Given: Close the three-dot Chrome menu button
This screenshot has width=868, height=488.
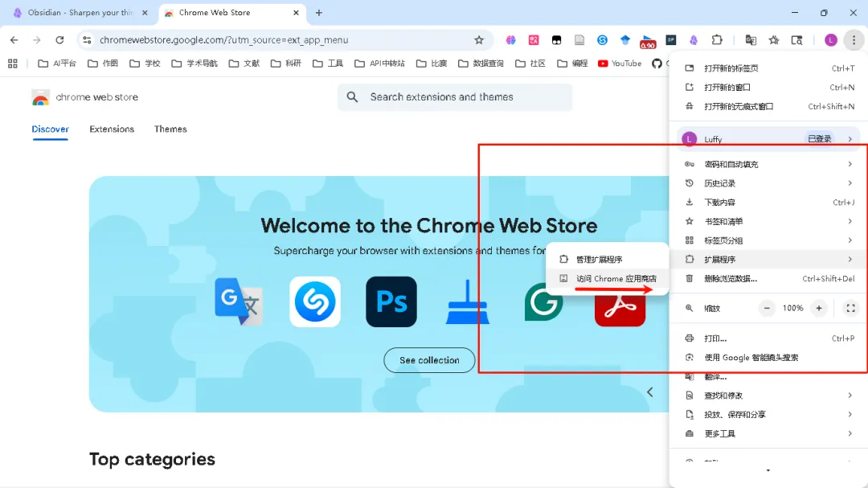Looking at the screenshot, I should coord(854,40).
